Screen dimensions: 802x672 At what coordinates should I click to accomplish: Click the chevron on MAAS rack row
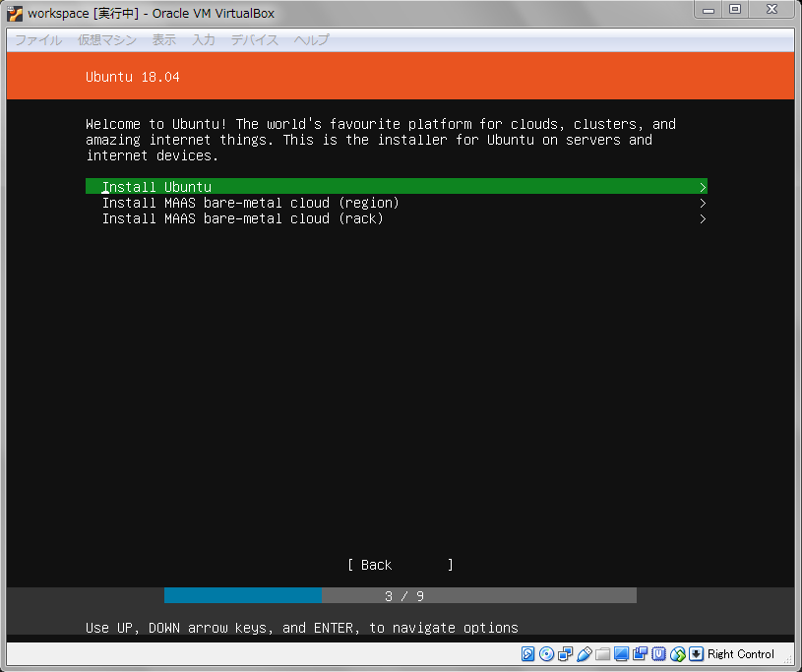point(703,218)
